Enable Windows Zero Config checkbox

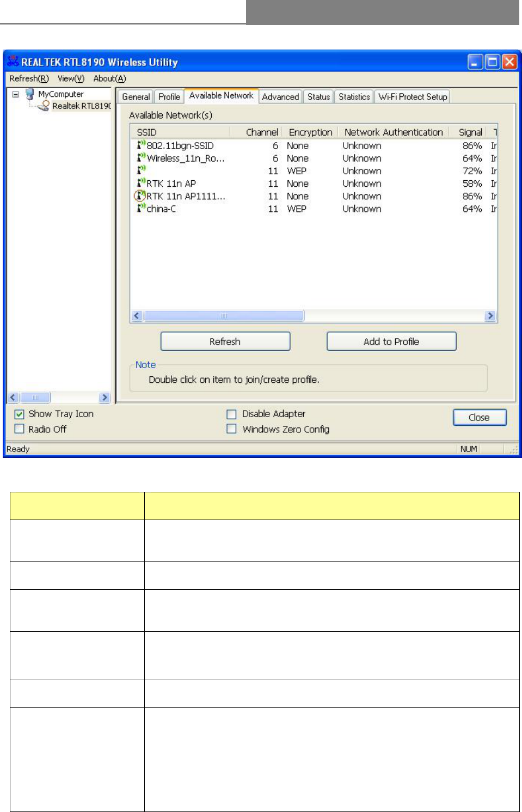click(x=231, y=429)
